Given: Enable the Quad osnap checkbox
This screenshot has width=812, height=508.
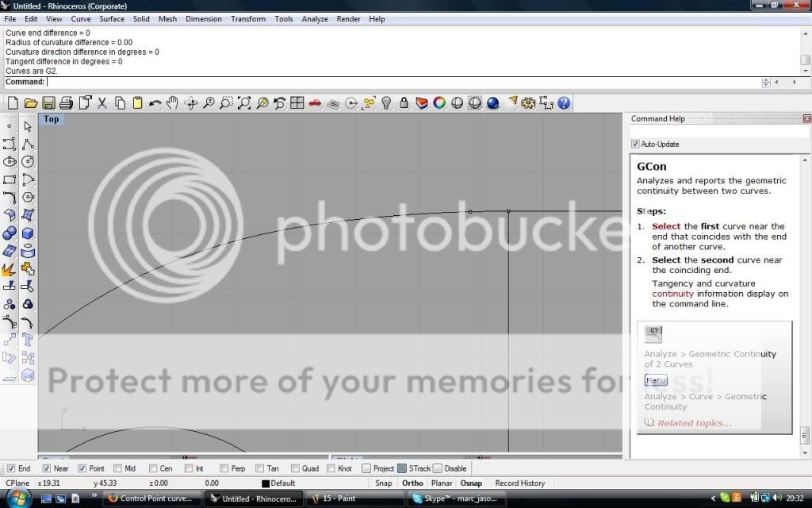Looking at the screenshot, I should 296,468.
